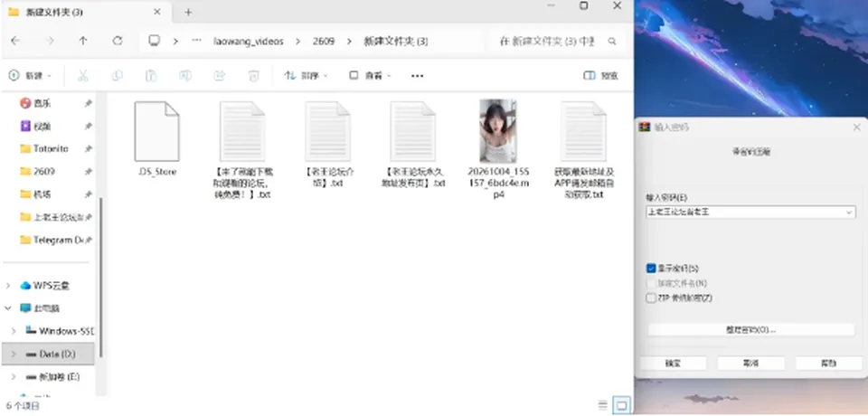The image size is (868, 416).
Task: Expand breadcrumb chevron after monitor icon
Action: pyautogui.click(x=175, y=41)
